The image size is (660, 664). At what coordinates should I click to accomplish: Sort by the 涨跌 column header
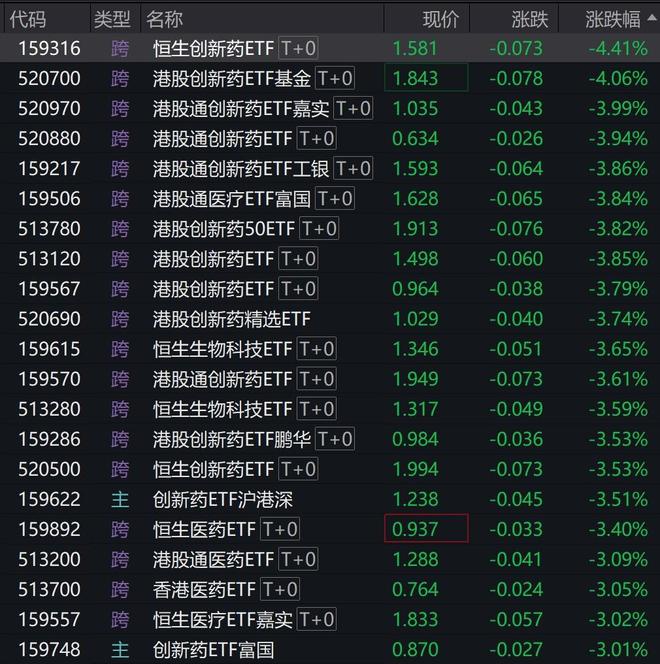click(x=530, y=19)
